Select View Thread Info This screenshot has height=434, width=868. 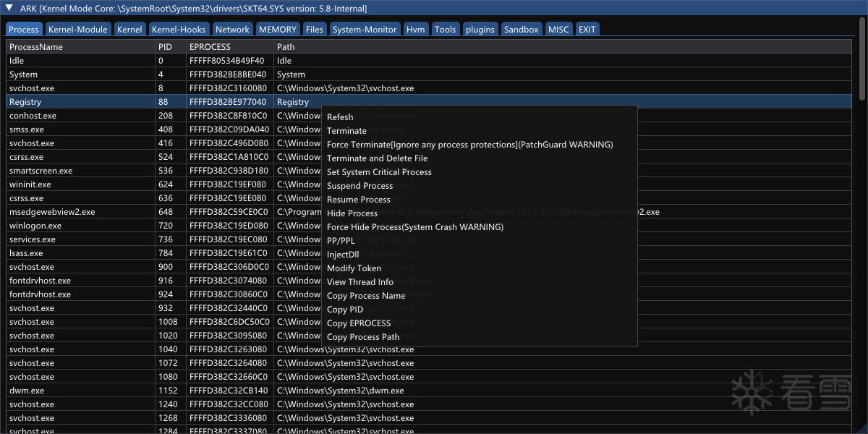pyautogui.click(x=479, y=282)
